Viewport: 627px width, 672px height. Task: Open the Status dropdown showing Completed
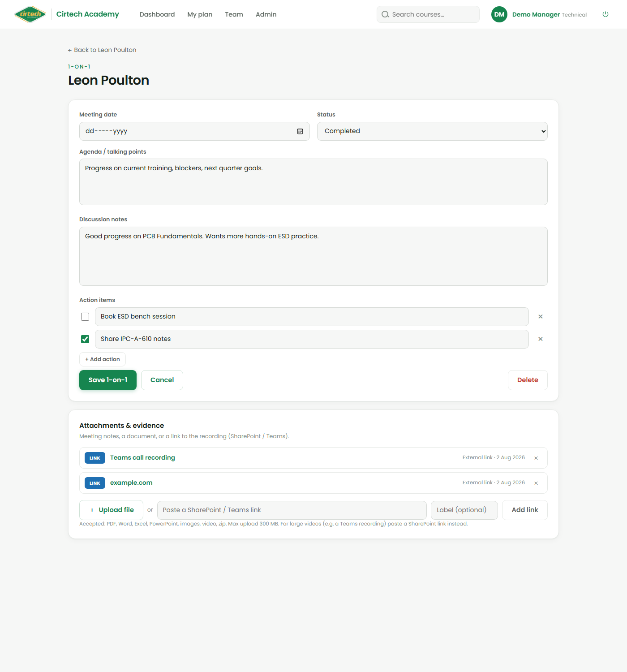pyautogui.click(x=432, y=131)
